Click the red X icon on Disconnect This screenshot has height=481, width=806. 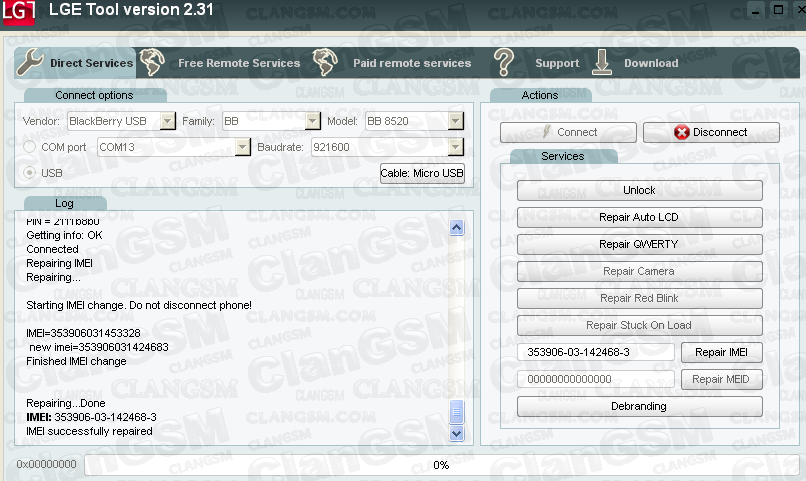(x=682, y=133)
